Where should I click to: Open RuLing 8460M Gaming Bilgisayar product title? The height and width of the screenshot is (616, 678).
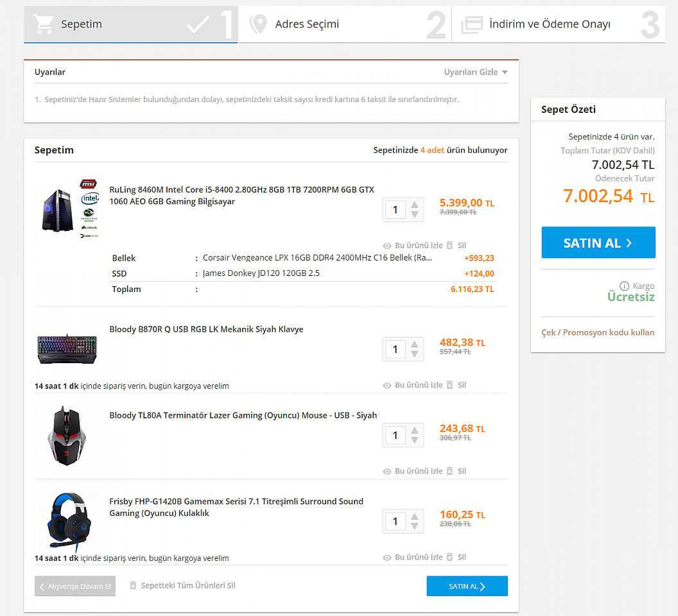coord(241,196)
